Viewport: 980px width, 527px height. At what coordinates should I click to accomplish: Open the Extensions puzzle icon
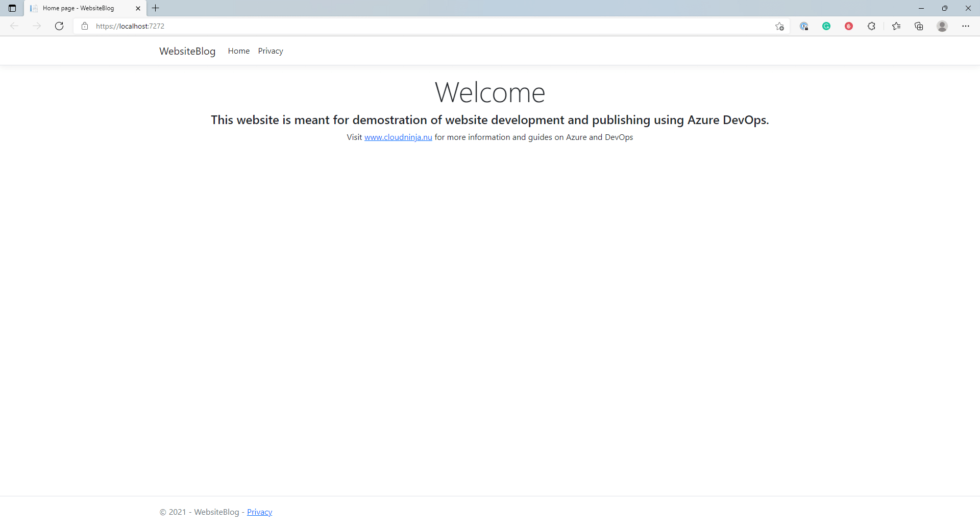871,26
